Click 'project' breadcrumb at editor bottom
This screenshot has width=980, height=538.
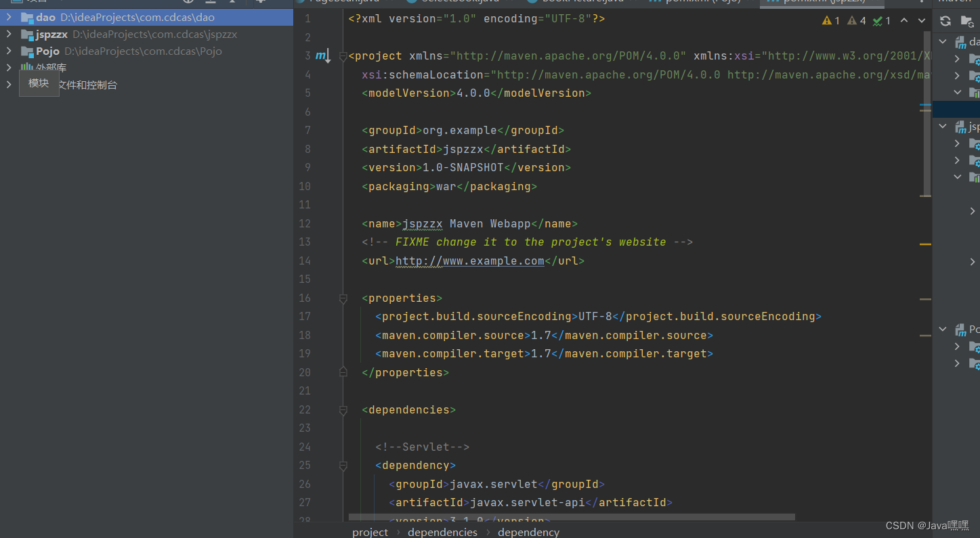pyautogui.click(x=370, y=532)
